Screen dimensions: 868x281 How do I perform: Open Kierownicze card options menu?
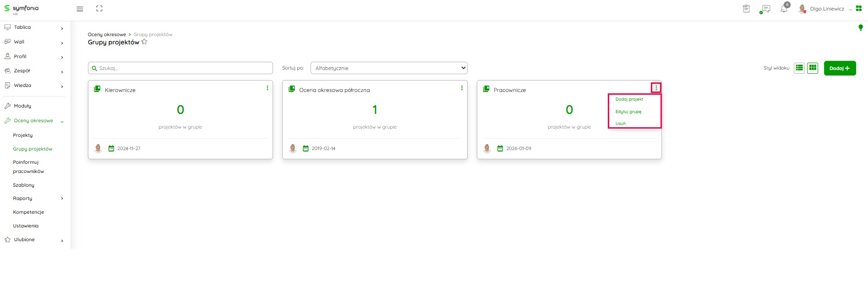coord(267,88)
